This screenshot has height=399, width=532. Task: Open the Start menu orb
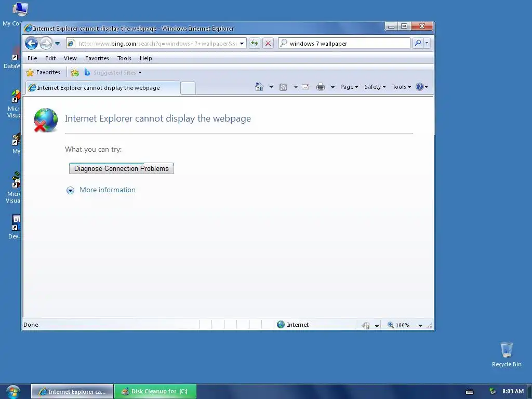13,392
